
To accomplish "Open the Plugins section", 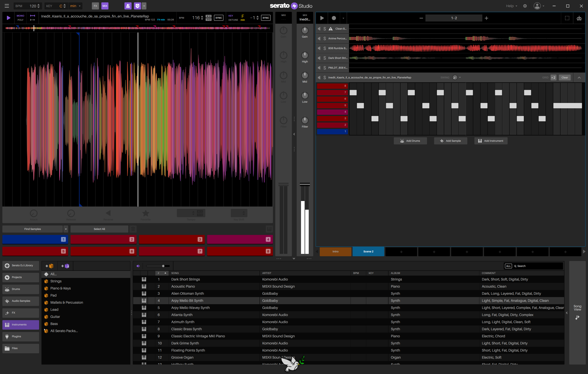I will click(x=21, y=337).
